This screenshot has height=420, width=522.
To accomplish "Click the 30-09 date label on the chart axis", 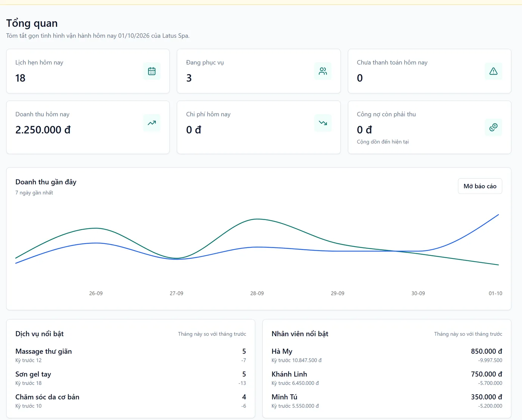I will 418,294.
